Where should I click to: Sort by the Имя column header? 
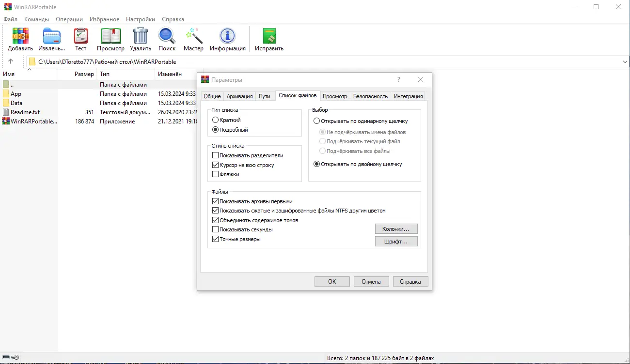point(29,74)
